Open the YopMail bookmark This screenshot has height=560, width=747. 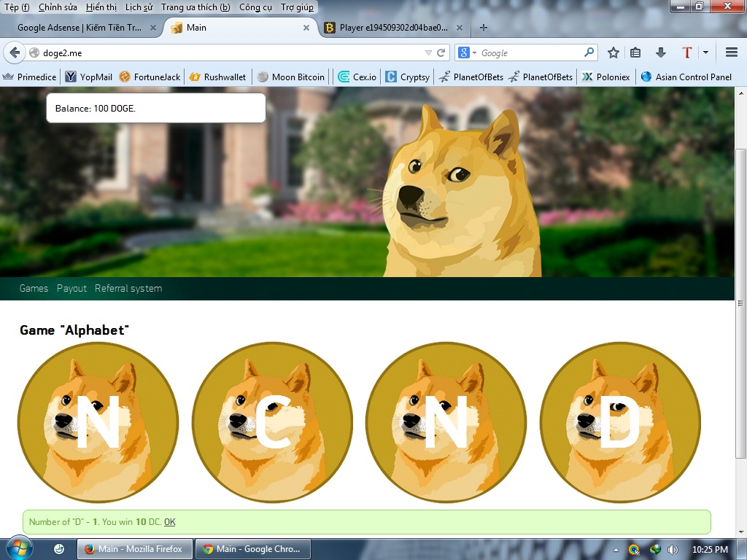coord(89,77)
